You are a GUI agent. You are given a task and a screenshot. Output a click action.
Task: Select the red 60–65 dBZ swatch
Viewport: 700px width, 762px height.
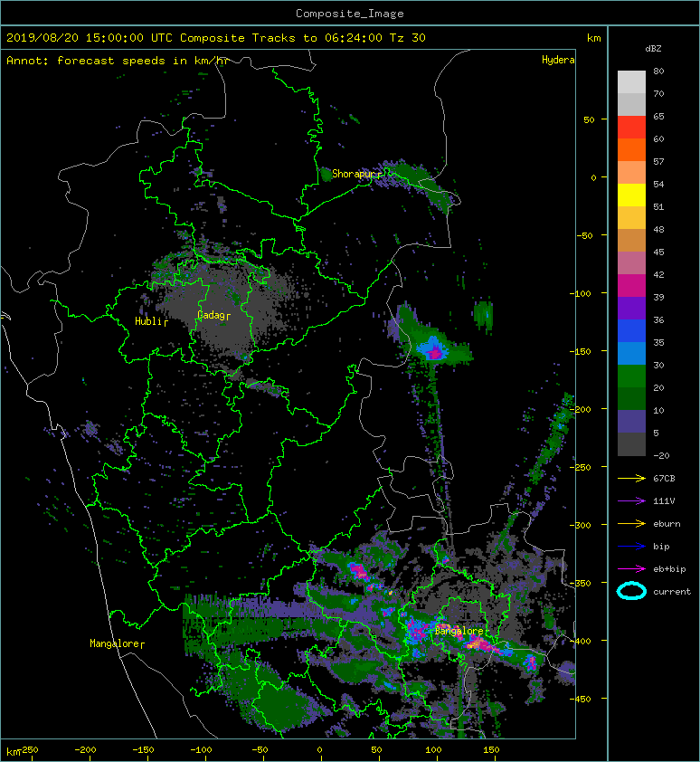click(x=631, y=128)
